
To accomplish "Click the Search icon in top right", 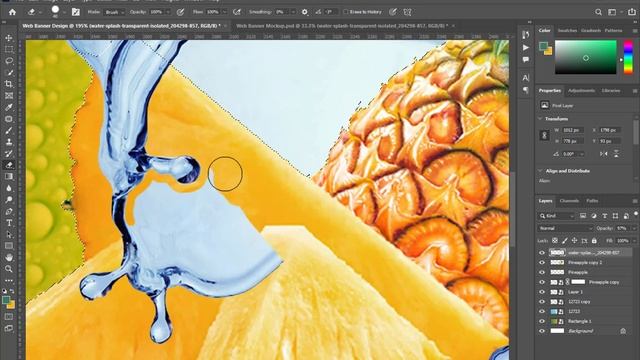I will pyautogui.click(x=598, y=12).
